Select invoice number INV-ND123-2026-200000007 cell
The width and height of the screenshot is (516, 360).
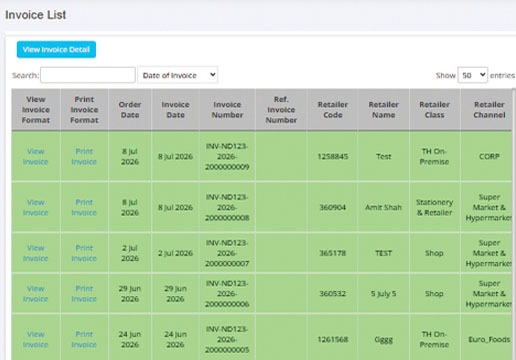click(227, 253)
